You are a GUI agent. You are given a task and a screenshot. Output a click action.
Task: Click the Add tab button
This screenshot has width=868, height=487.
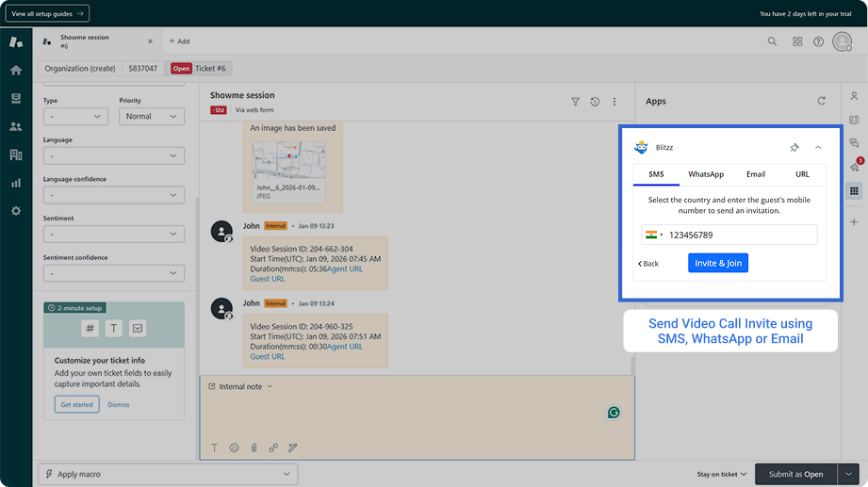[x=179, y=41]
